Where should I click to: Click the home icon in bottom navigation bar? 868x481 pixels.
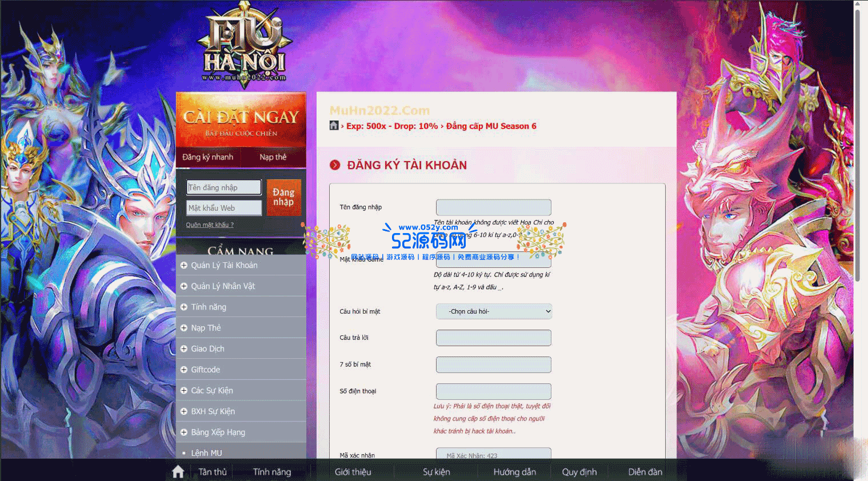pos(178,471)
